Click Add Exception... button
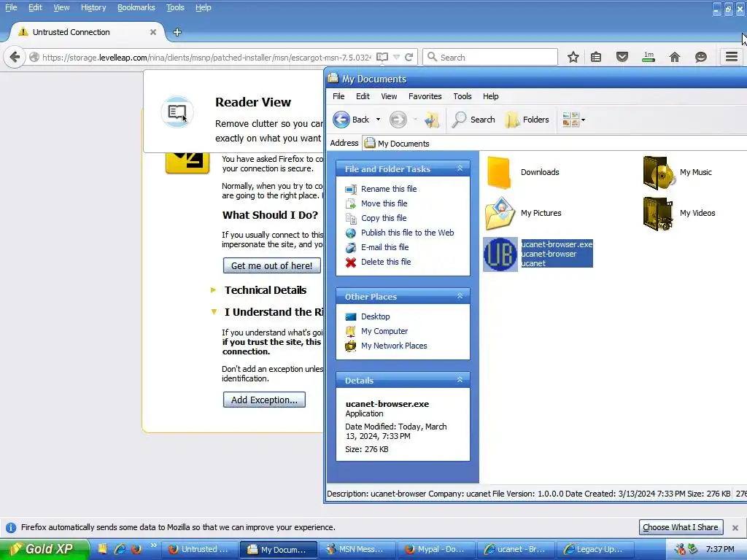Screen dimensions: 747x560 point(264,400)
